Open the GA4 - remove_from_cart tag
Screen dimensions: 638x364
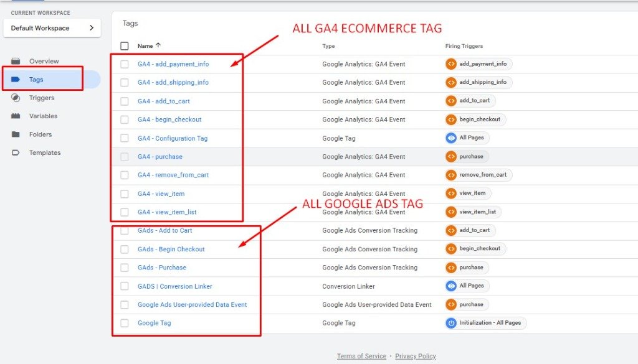click(x=173, y=175)
